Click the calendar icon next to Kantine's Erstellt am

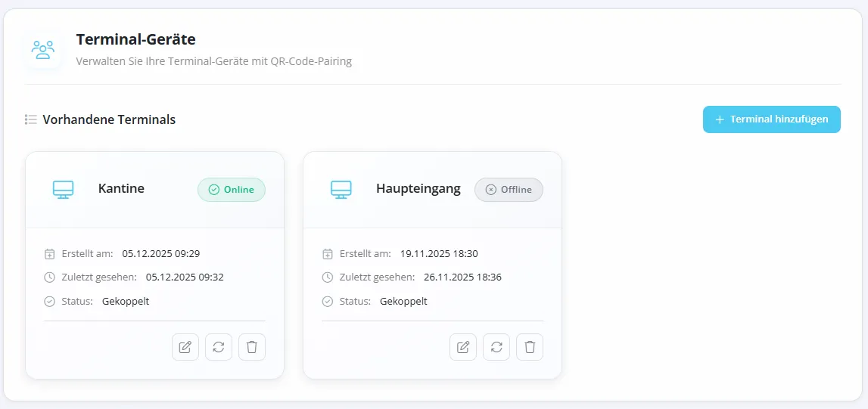pos(50,254)
